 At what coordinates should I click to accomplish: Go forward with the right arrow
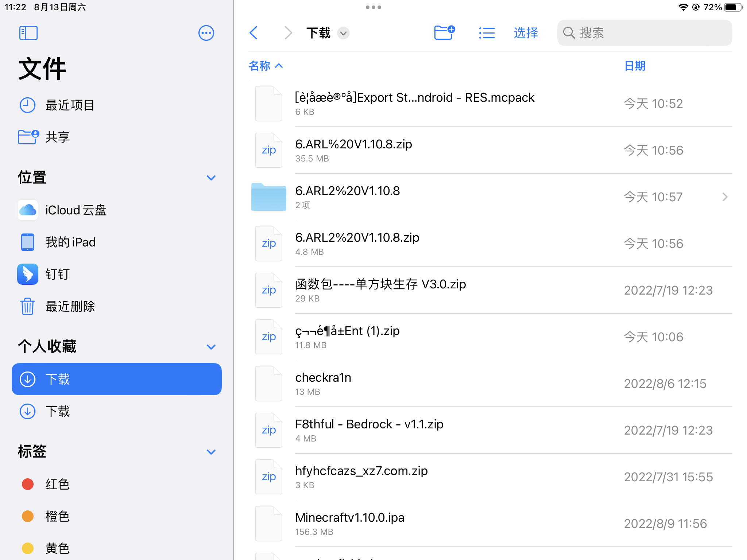click(x=288, y=33)
